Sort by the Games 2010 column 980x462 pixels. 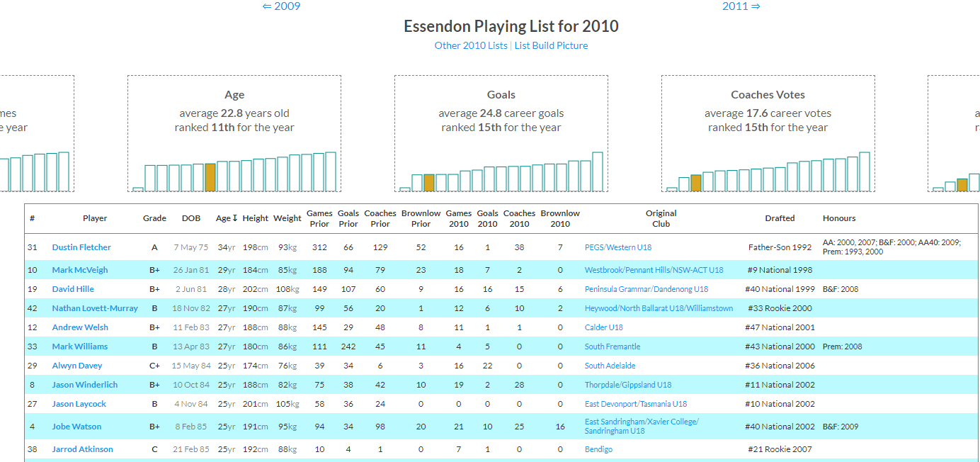pos(459,218)
